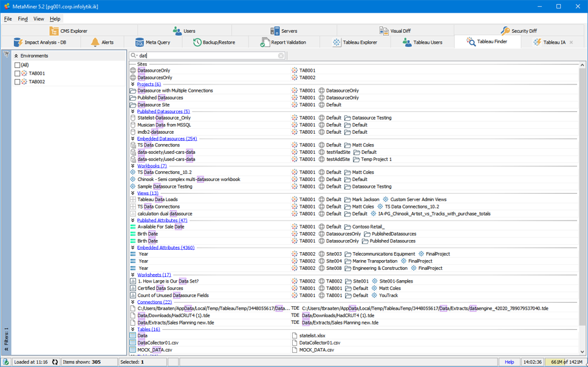This screenshot has width=588, height=367.
Task: Click the view grid icon beside Tableau Data Loads
Action: (133, 199)
